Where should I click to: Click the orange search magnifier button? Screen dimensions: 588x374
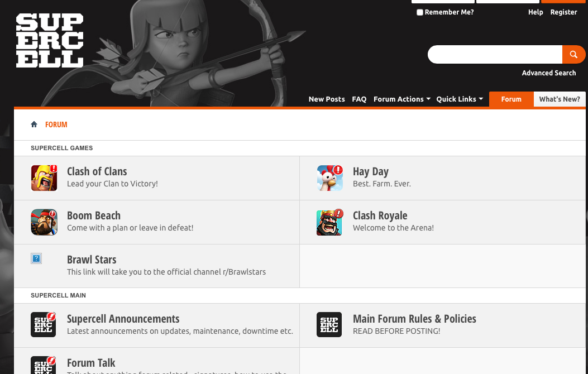(573, 55)
